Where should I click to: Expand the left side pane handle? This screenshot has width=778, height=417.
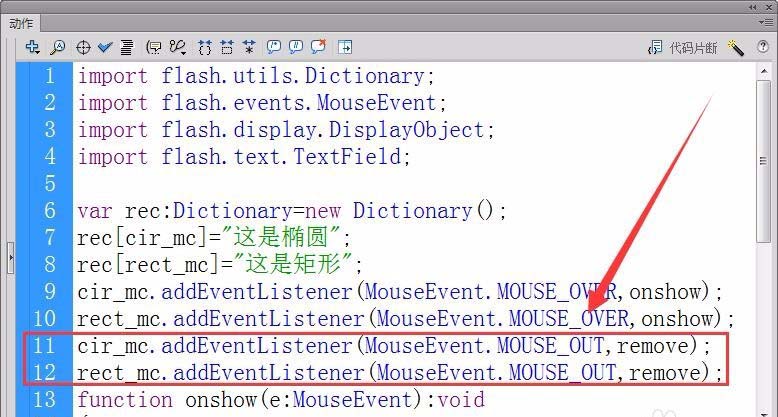pyautogui.click(x=10, y=258)
